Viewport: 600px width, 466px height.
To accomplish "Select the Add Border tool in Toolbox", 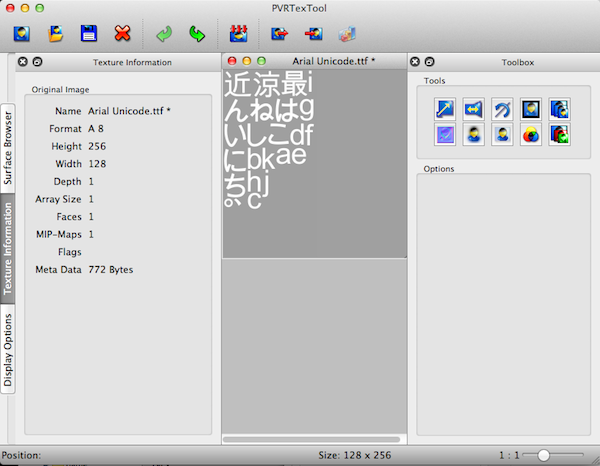I will click(x=531, y=109).
